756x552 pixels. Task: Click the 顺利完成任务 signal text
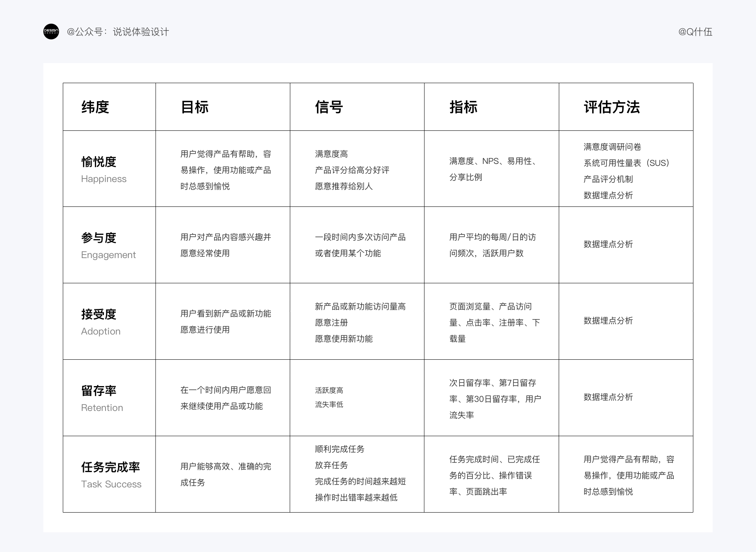[x=339, y=449]
